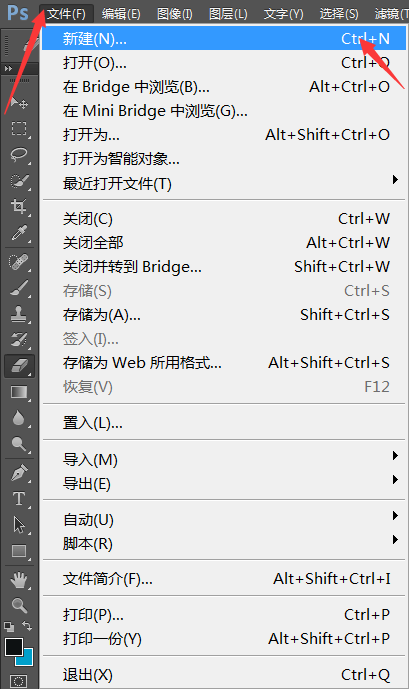Select the Hand tool
This screenshot has height=689, width=409.
point(19,580)
